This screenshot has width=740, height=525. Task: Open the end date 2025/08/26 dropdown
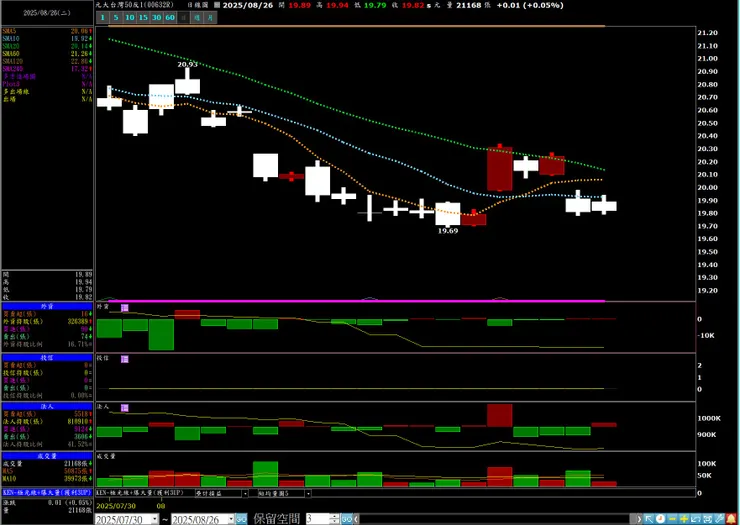[x=230, y=519]
